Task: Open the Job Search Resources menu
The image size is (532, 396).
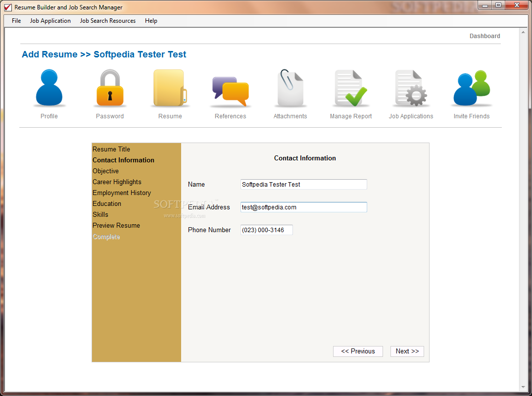Action: point(107,21)
